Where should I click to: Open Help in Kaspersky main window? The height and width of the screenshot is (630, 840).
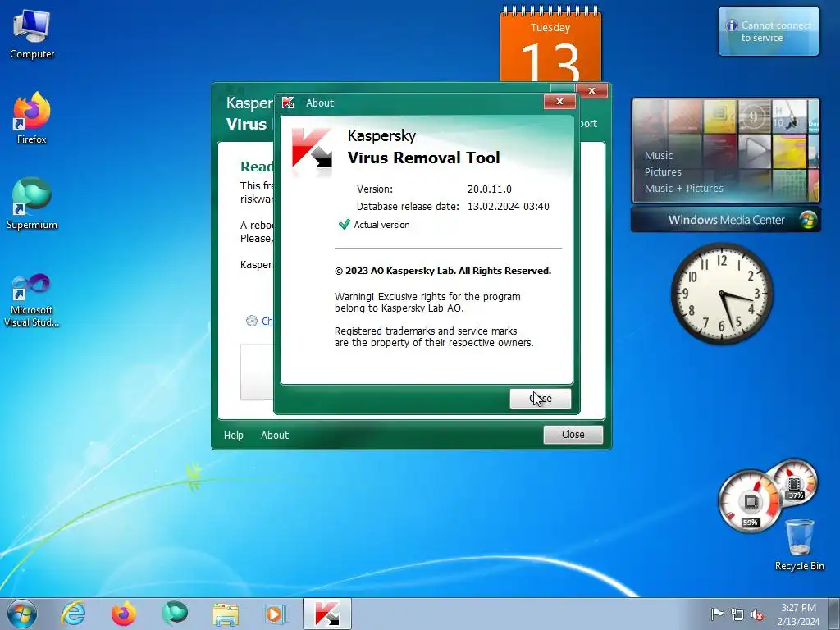234,435
